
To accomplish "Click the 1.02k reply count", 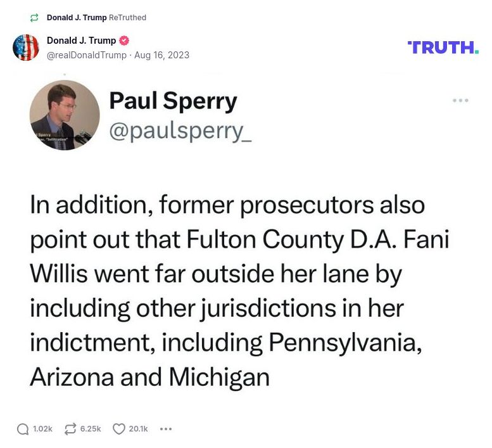I will click(42, 429).
